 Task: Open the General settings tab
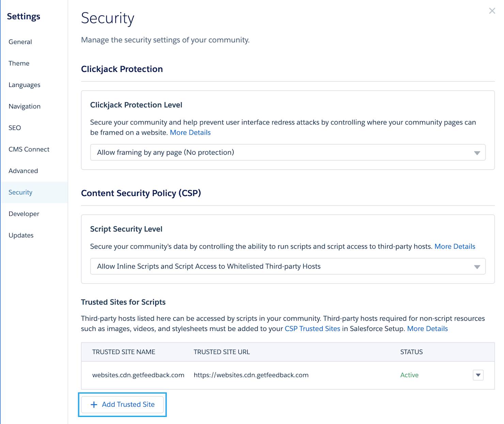click(x=20, y=42)
